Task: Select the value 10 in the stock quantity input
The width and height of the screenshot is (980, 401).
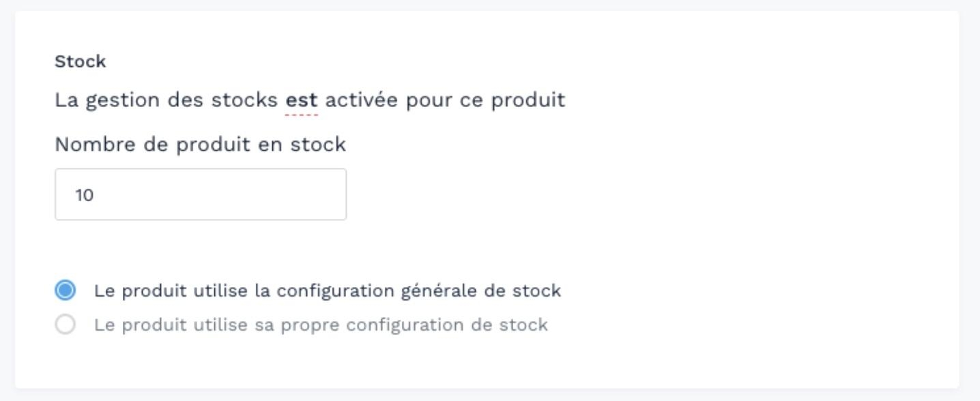Action: (83, 194)
